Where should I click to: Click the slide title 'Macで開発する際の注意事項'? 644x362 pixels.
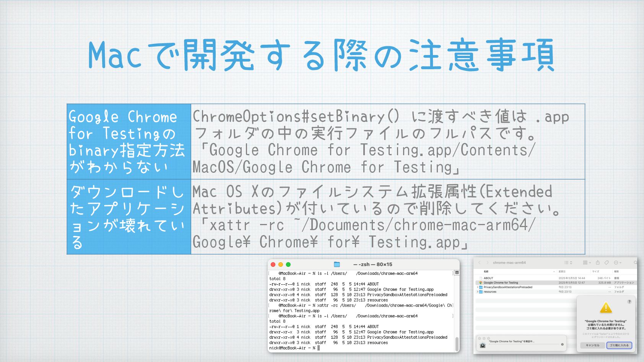pyautogui.click(x=322, y=54)
